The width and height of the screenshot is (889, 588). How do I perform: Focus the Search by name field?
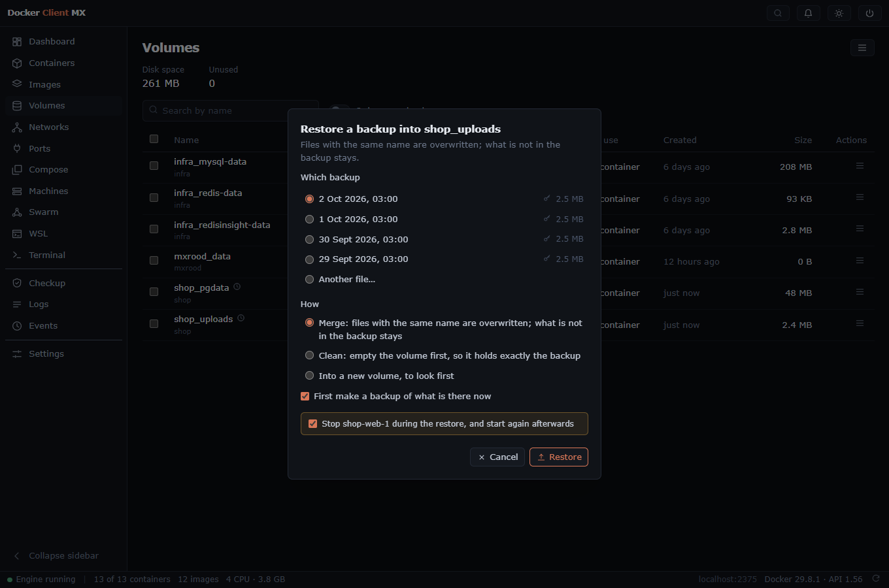pyautogui.click(x=230, y=110)
